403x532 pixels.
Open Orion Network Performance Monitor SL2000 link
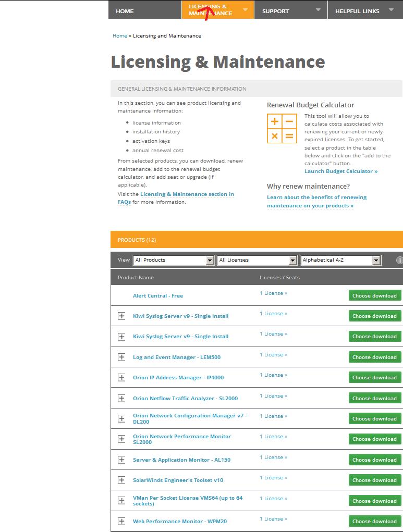(x=182, y=439)
